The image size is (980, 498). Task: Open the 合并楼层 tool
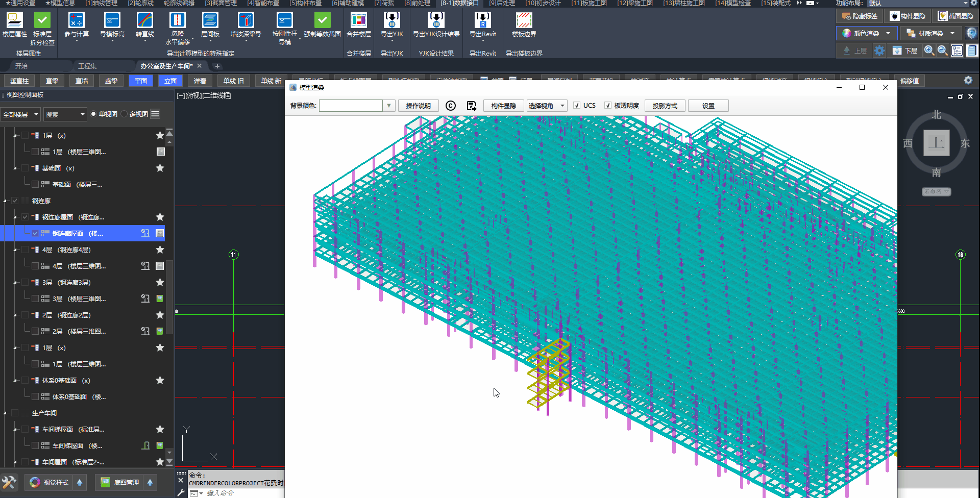coord(358,21)
